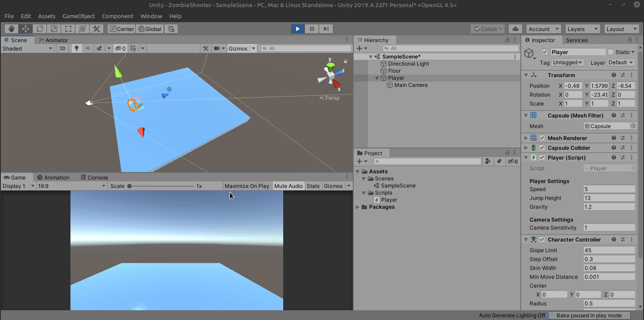Switch to the Animator tab

click(53, 40)
